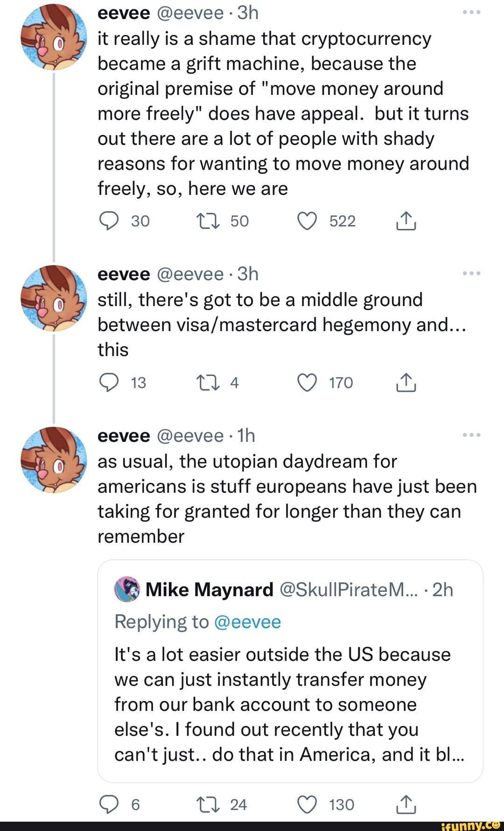The width and height of the screenshot is (504, 831).
Task: Like the first tweet showing 522 likes
Action: coord(308,220)
